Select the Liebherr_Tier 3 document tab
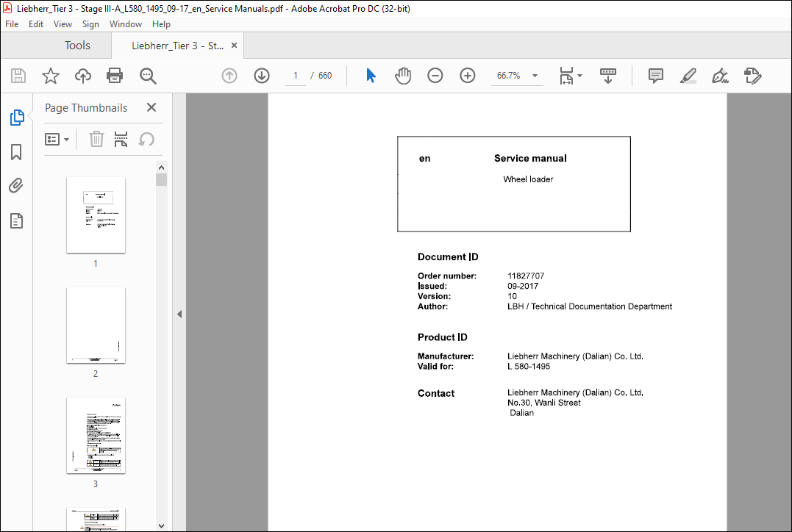The width and height of the screenshot is (792, 532). [x=177, y=46]
